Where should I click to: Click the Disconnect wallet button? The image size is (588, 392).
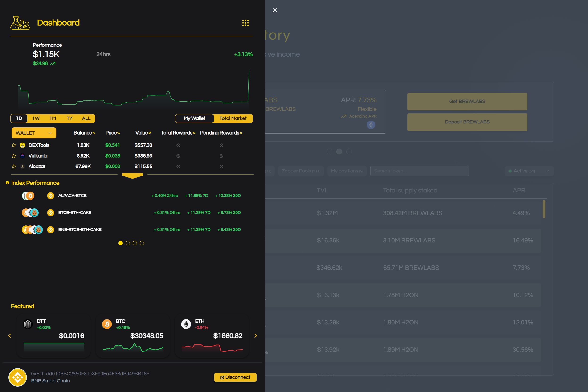(235, 377)
